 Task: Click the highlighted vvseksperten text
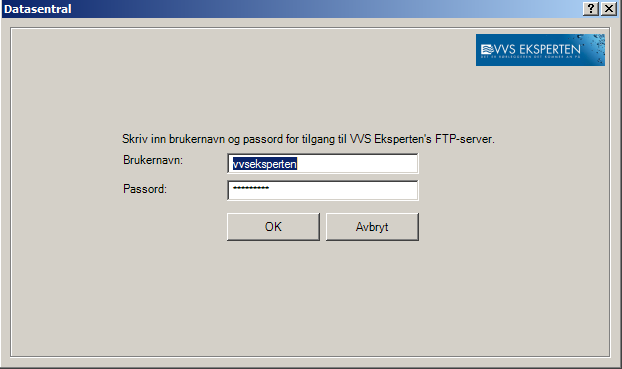pyautogui.click(x=265, y=164)
